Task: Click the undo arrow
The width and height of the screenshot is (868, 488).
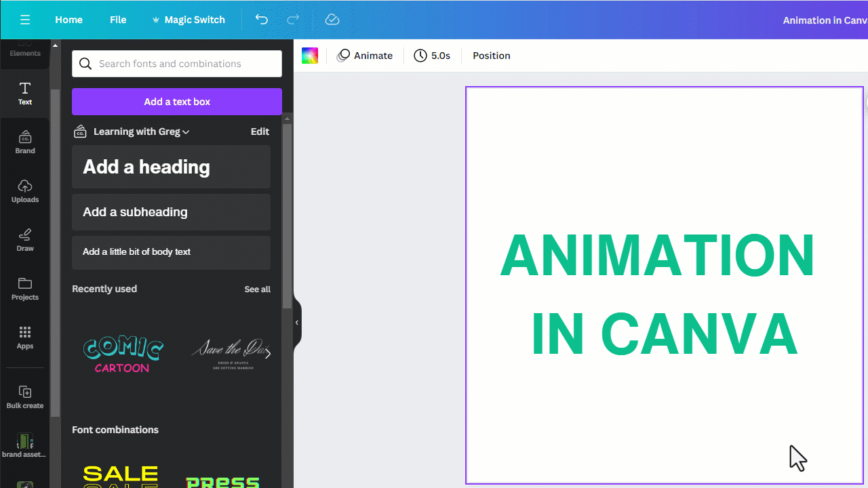Action: click(262, 20)
